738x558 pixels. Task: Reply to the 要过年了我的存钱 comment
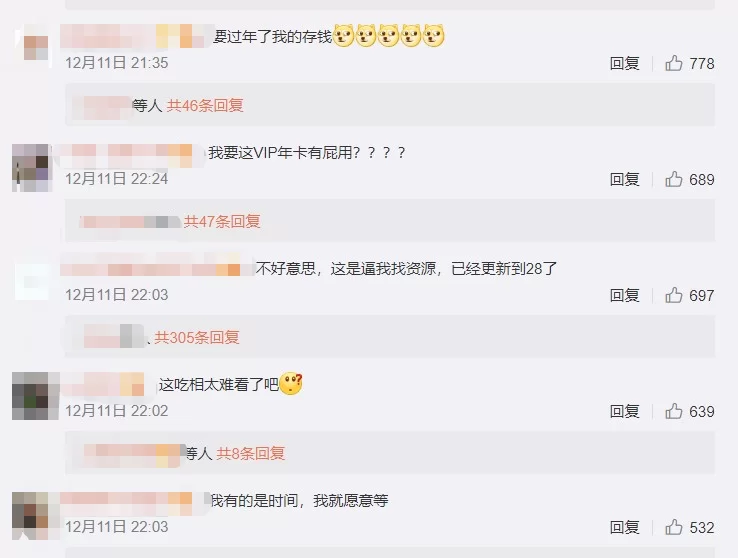[x=625, y=63]
